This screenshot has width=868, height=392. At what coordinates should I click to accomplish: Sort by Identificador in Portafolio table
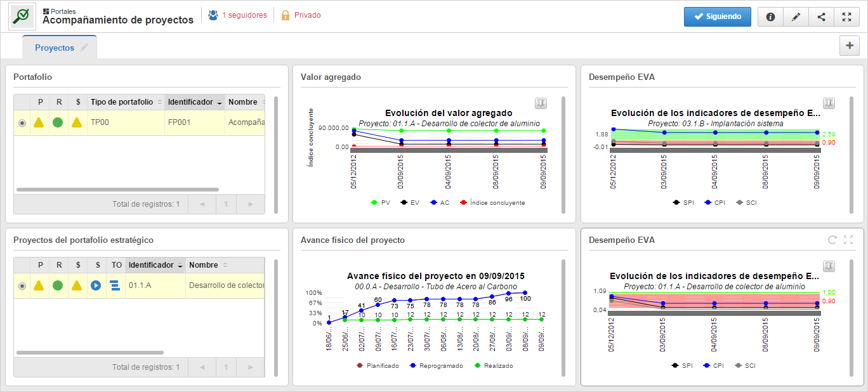(x=195, y=102)
